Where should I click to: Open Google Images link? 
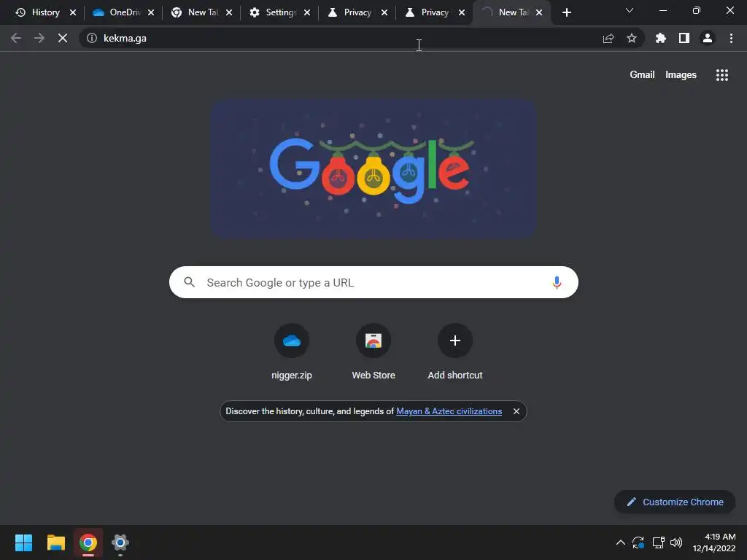tap(681, 75)
